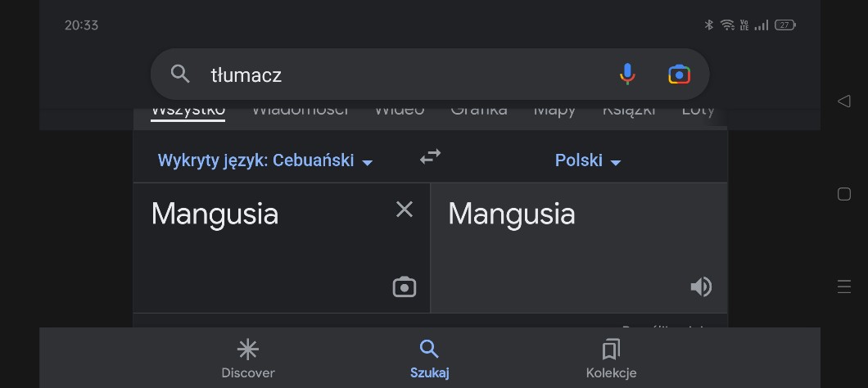Open camera translation in source box

coord(405,286)
